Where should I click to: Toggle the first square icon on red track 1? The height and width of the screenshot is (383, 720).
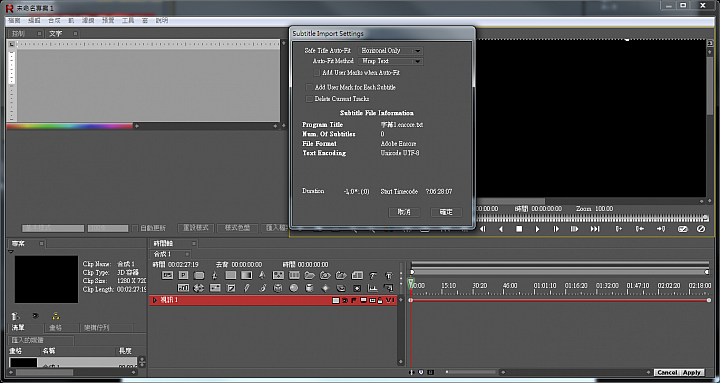click(x=336, y=300)
